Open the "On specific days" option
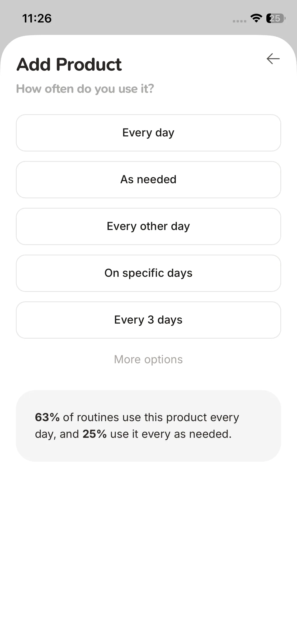 point(148,273)
